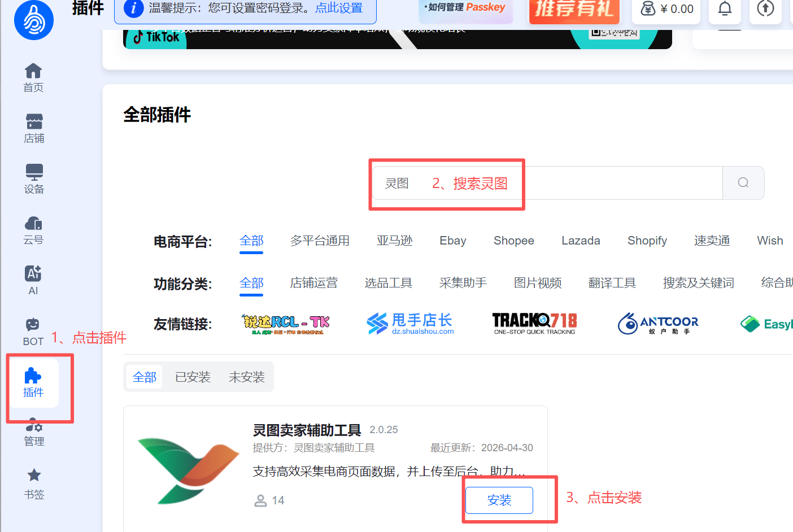Click the 支持高效采集电商页面数据 description
Screen dimensions: 793x532
pos(389,471)
